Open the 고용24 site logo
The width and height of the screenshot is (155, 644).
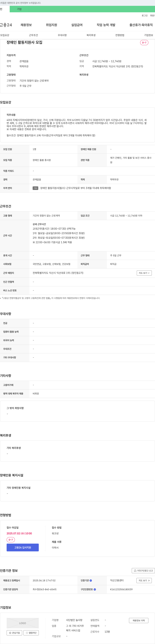pyautogui.click(x=6, y=25)
